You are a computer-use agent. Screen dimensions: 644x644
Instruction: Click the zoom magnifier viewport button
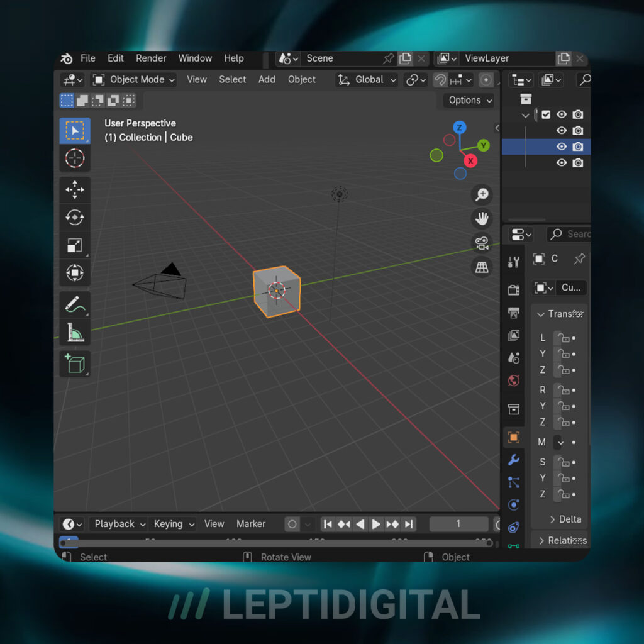(x=482, y=194)
